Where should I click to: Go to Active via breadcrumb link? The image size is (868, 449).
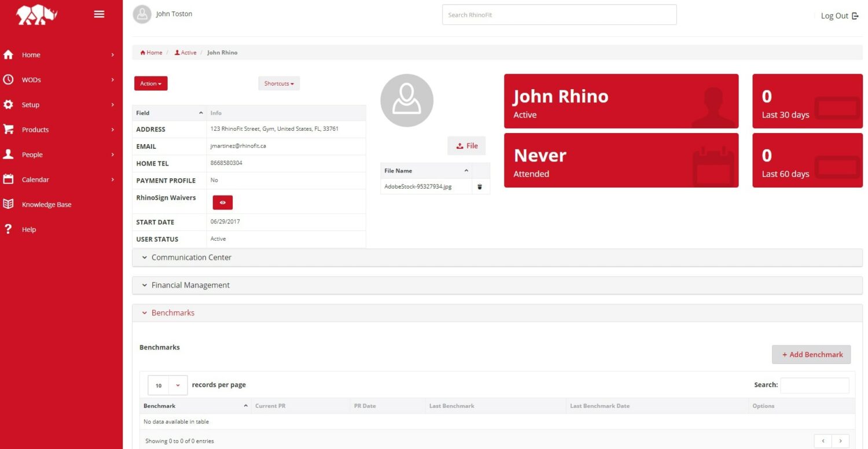coord(186,52)
